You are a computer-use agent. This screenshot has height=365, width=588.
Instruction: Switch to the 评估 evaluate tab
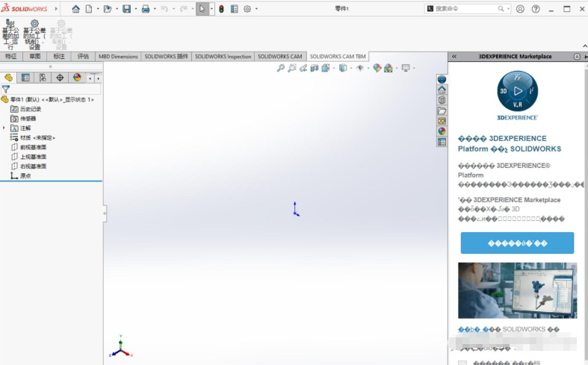[83, 57]
